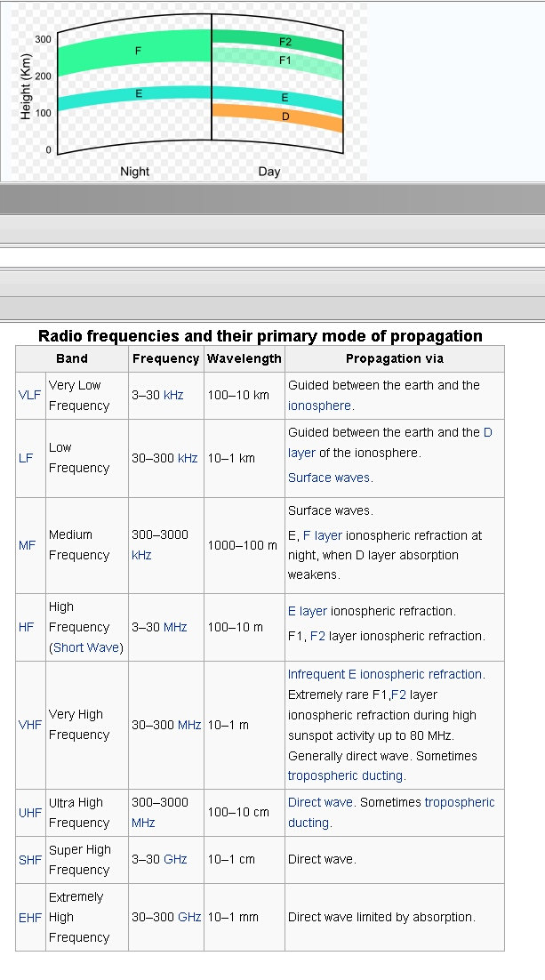Image resolution: width=545 pixels, height=980 pixels.
Task: Open the E layer link in HF row
Action: (x=308, y=611)
